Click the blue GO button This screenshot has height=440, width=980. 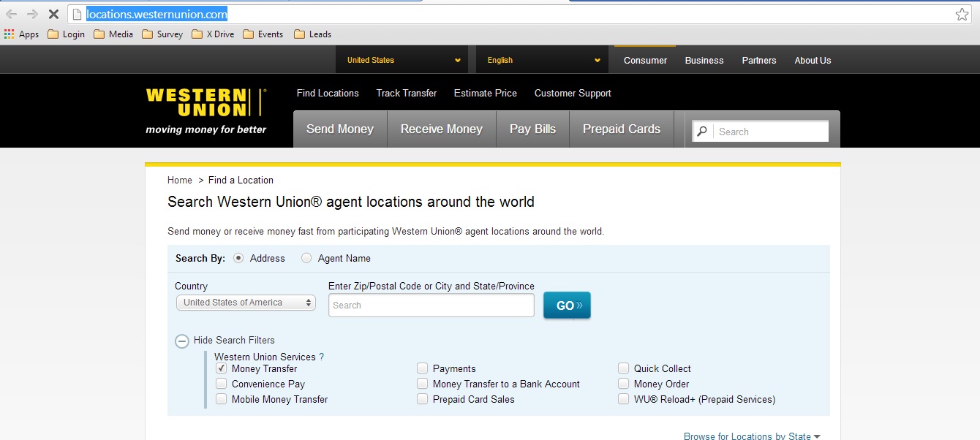pyautogui.click(x=567, y=306)
